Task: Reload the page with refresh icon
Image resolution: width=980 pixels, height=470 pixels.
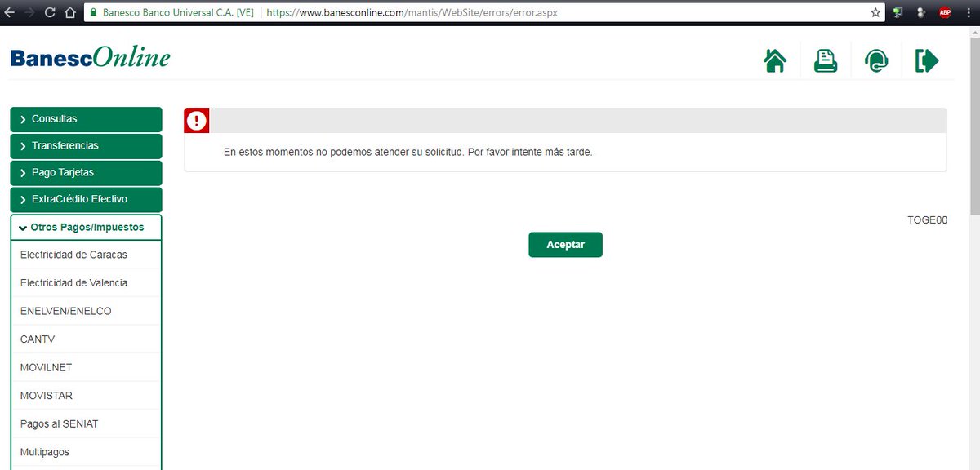Action: click(x=51, y=12)
